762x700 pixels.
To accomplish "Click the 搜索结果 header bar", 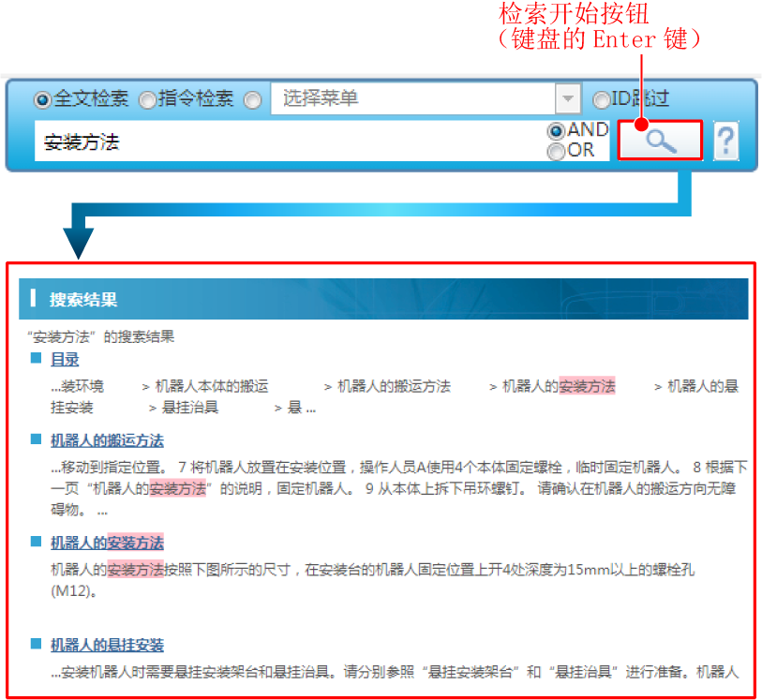I will 383,299.
